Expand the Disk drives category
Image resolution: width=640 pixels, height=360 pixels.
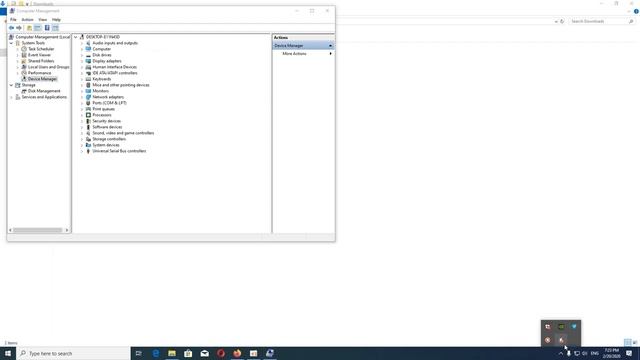[x=82, y=55]
